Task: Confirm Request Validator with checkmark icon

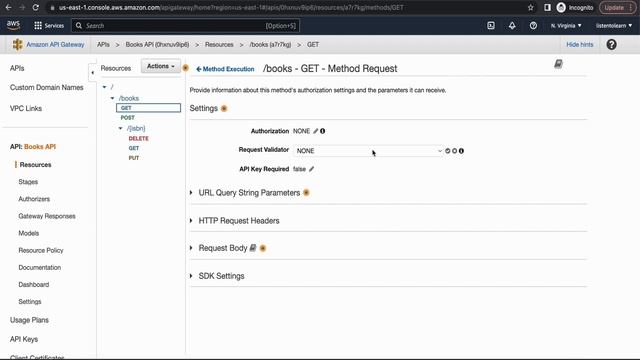Action: (448, 151)
